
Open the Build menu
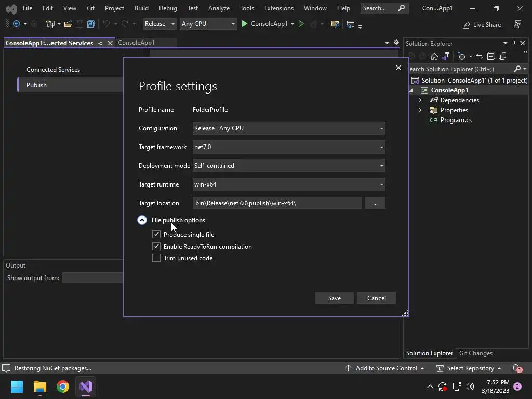(141, 8)
